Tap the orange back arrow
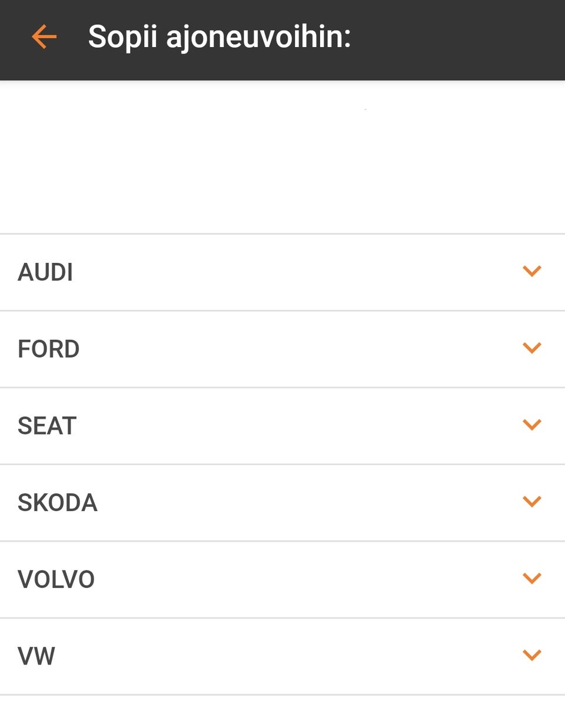The image size is (565, 728). pyautogui.click(x=44, y=36)
